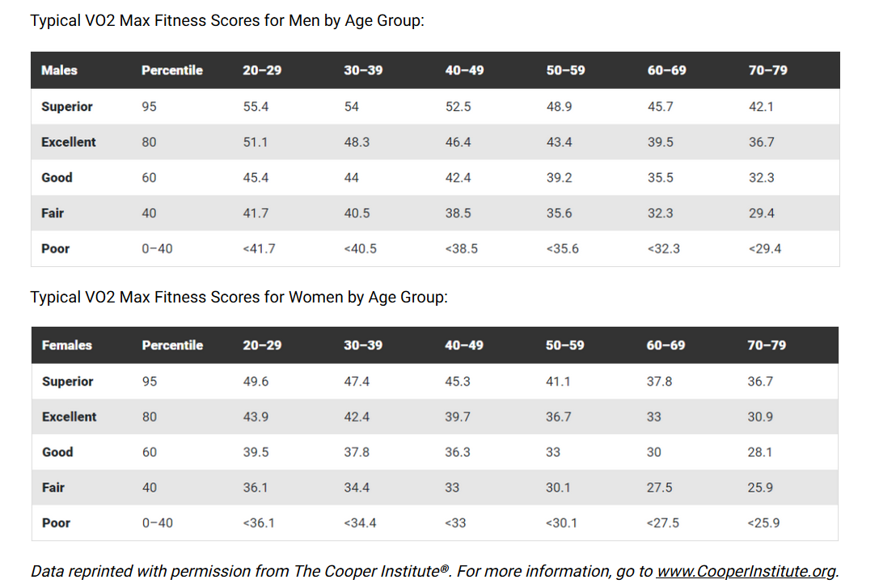Screen dimensions: 879x588
Task: Select the <29.4 value for men 70–79
Action: 765,249
